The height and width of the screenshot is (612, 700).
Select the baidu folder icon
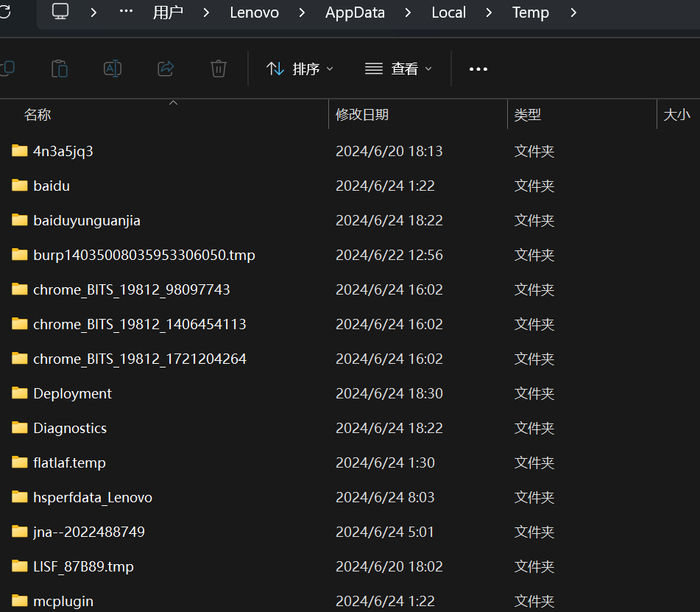click(x=20, y=186)
